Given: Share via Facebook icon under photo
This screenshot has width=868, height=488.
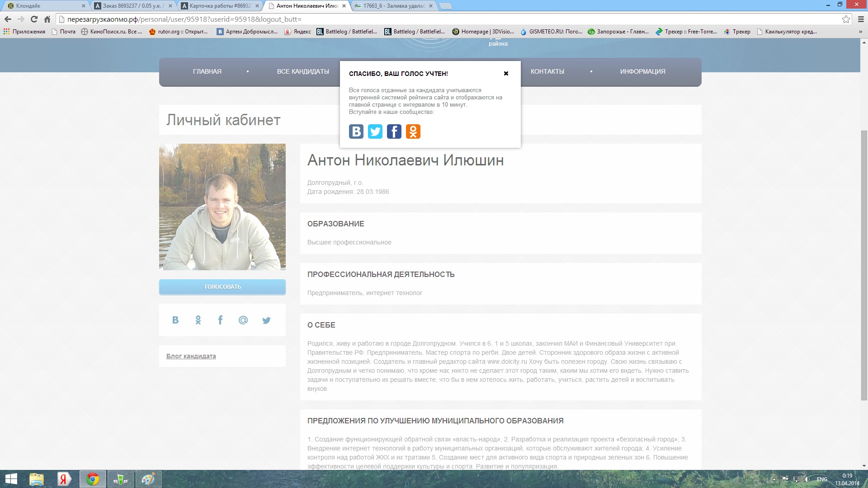Looking at the screenshot, I should click(220, 320).
